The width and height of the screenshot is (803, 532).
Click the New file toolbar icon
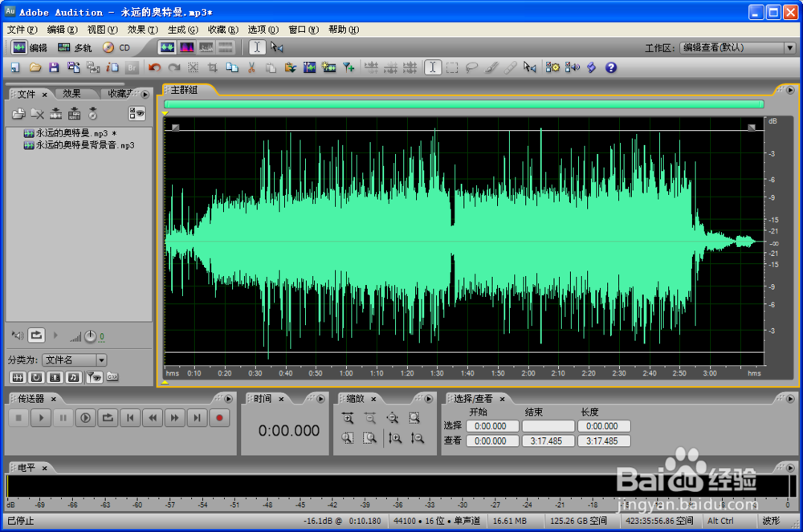(x=15, y=67)
